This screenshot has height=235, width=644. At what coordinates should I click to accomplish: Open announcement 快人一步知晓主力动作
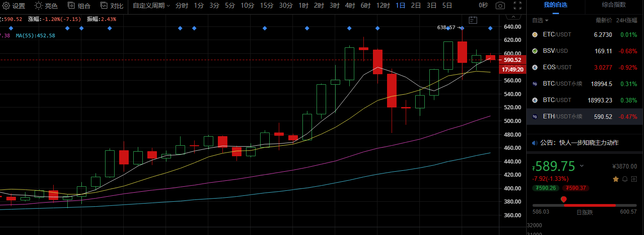tap(589, 143)
